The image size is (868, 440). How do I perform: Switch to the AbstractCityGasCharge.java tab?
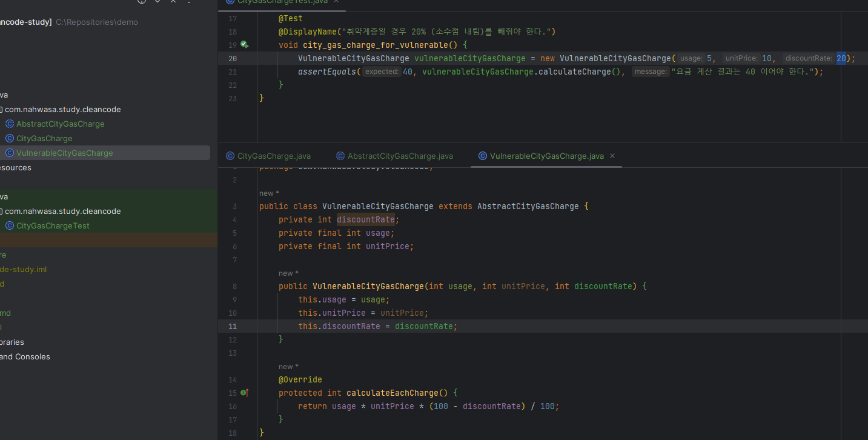[394, 156]
